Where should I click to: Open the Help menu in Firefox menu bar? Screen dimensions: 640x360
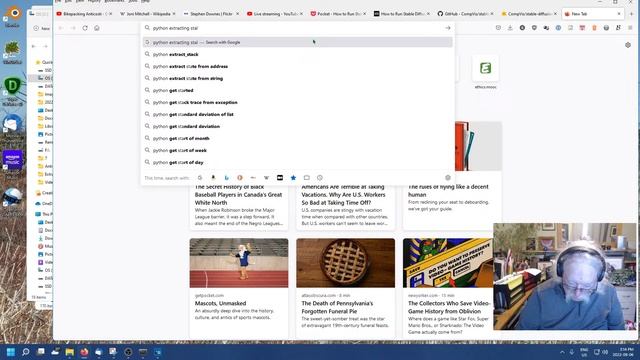145,1
